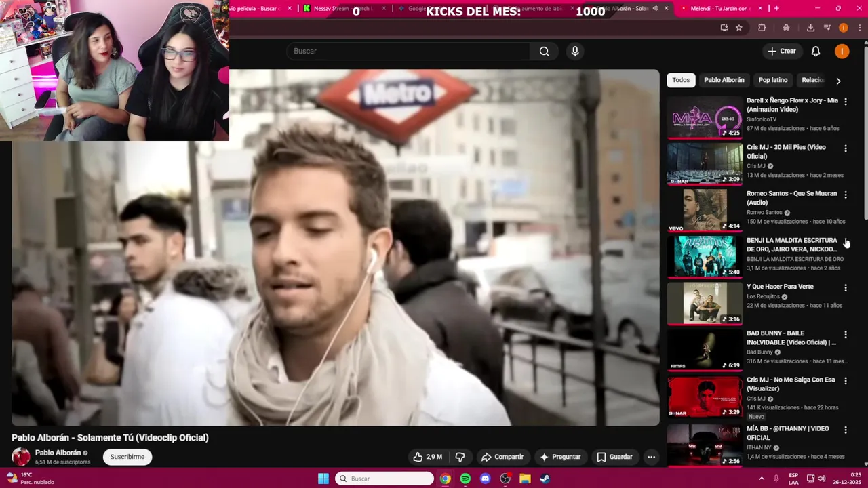Select the Todos filter chip
868x488 pixels.
click(681, 80)
